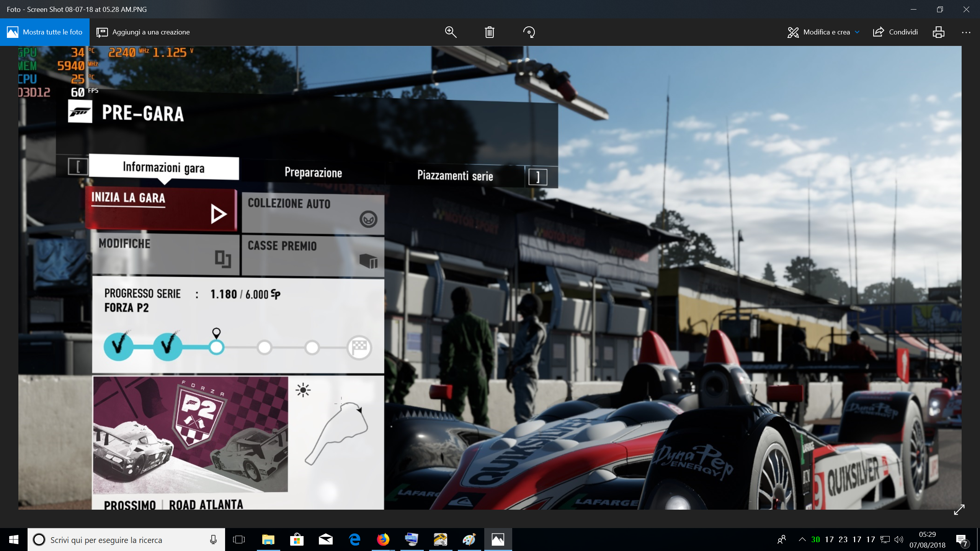The height and width of the screenshot is (551, 980).
Task: Open the Windows Start menu
Action: [x=14, y=540]
